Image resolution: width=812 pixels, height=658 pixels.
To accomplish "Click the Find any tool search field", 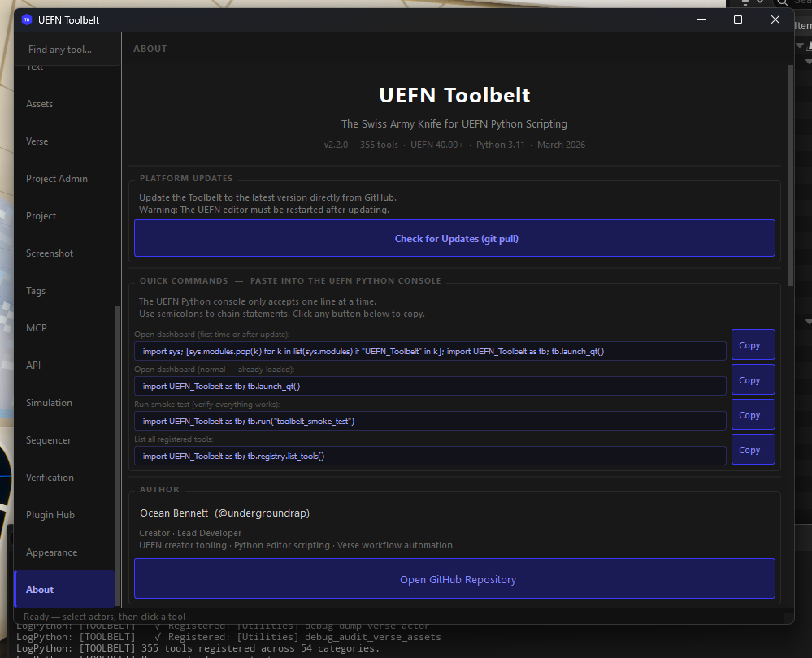I will click(x=66, y=49).
